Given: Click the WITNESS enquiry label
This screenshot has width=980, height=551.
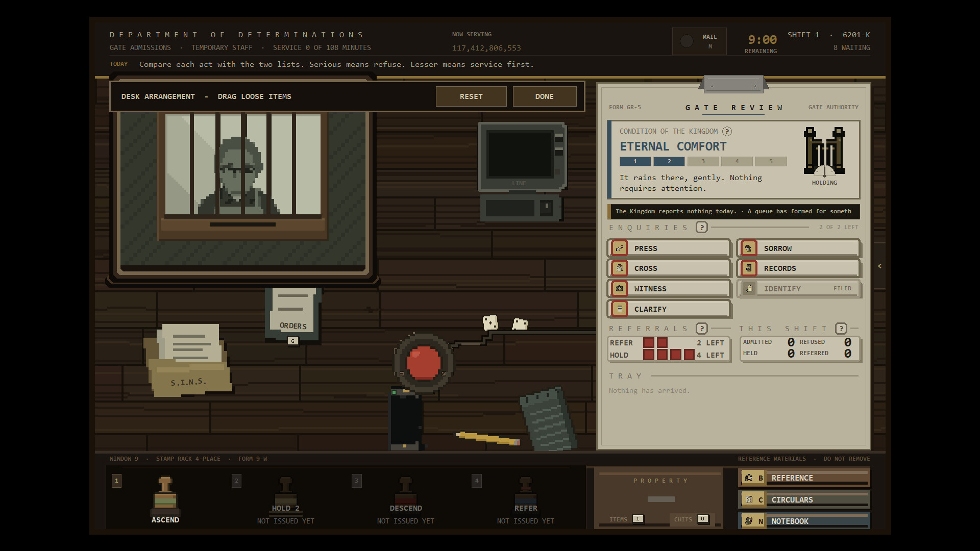Looking at the screenshot, I should [650, 289].
